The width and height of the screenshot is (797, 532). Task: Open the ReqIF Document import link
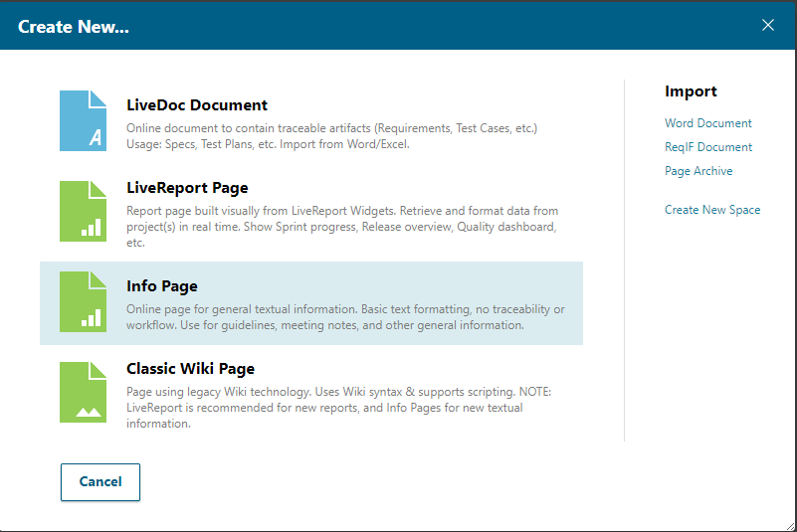click(708, 147)
